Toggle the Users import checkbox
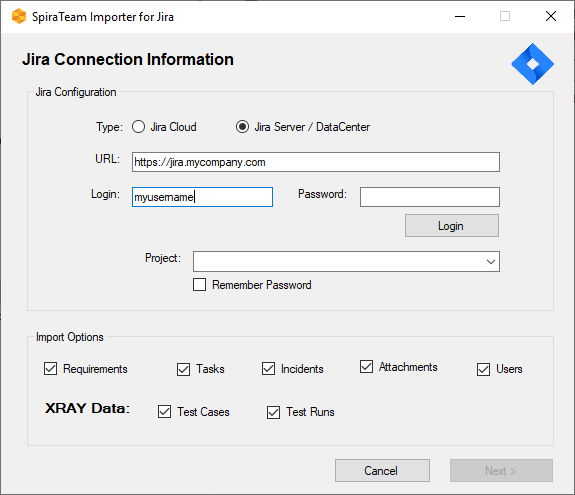Image resolution: width=575 pixels, height=495 pixels. pyautogui.click(x=483, y=369)
